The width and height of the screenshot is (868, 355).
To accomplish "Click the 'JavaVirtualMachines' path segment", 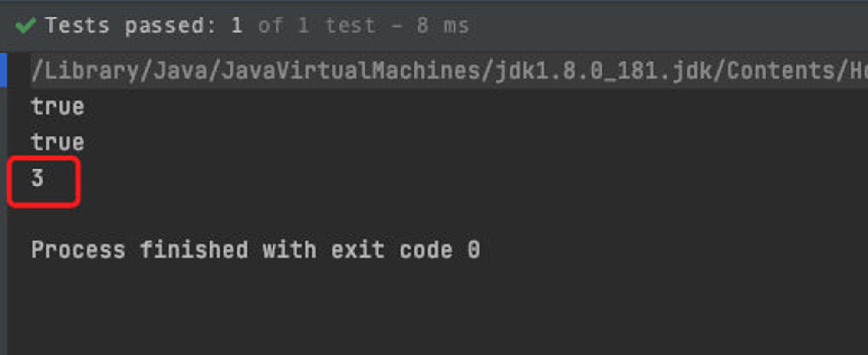I will (x=351, y=70).
